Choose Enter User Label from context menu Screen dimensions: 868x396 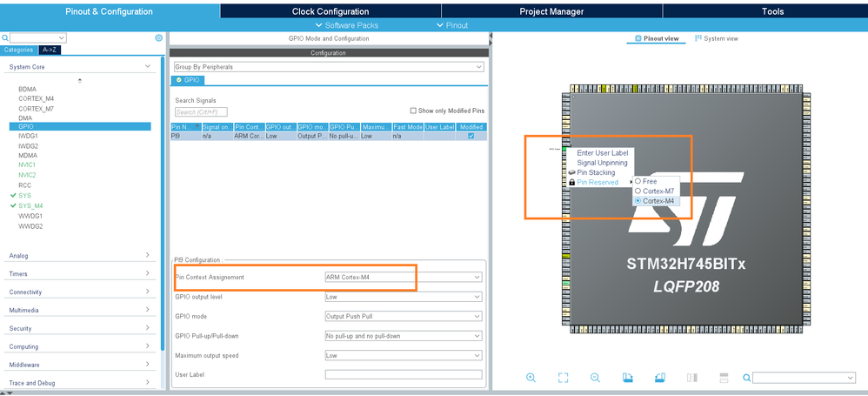[x=602, y=153]
